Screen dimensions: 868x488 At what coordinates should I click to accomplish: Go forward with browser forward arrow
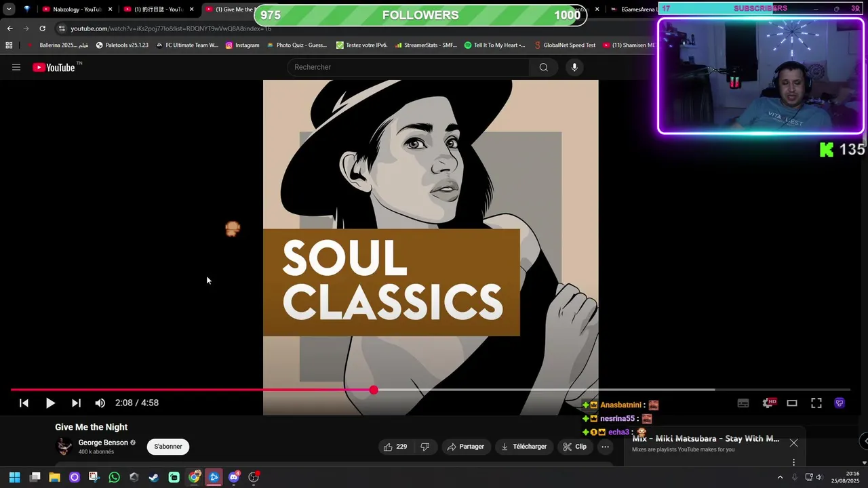[26, 28]
